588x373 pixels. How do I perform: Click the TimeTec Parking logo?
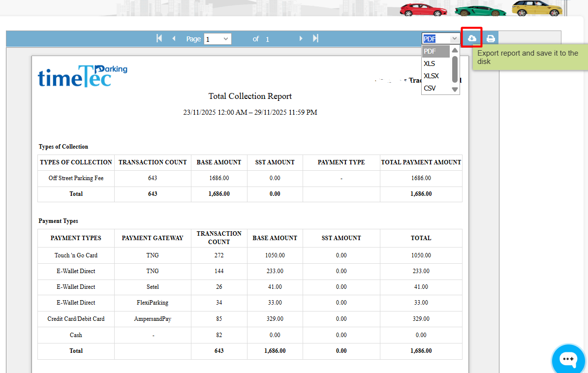[82, 76]
